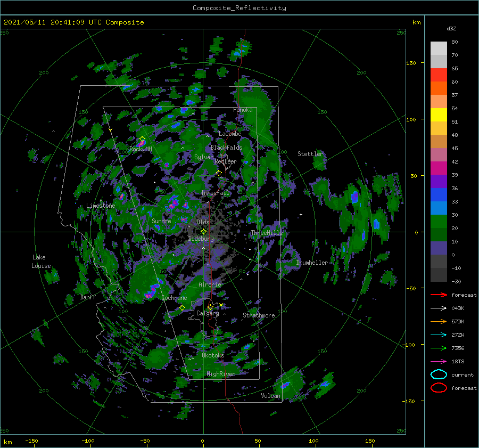This screenshot has width=479, height=448.
Task: Select the ThreeHills label
Action: 267,233
